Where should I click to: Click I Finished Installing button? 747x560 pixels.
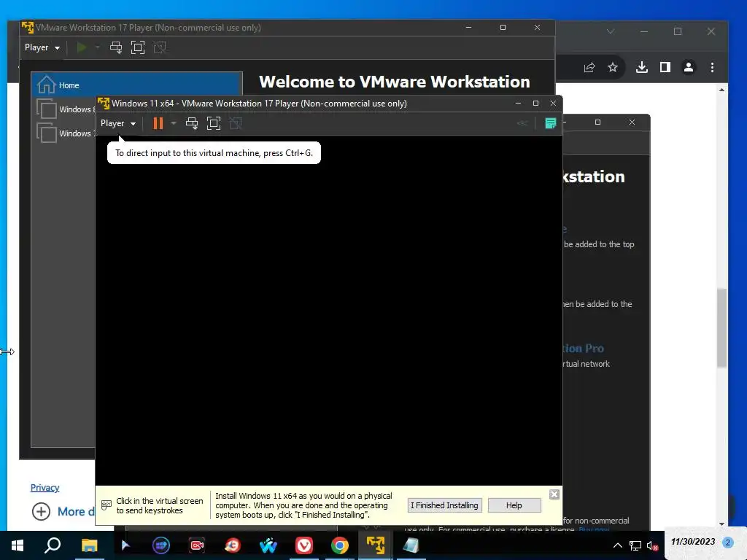click(444, 505)
